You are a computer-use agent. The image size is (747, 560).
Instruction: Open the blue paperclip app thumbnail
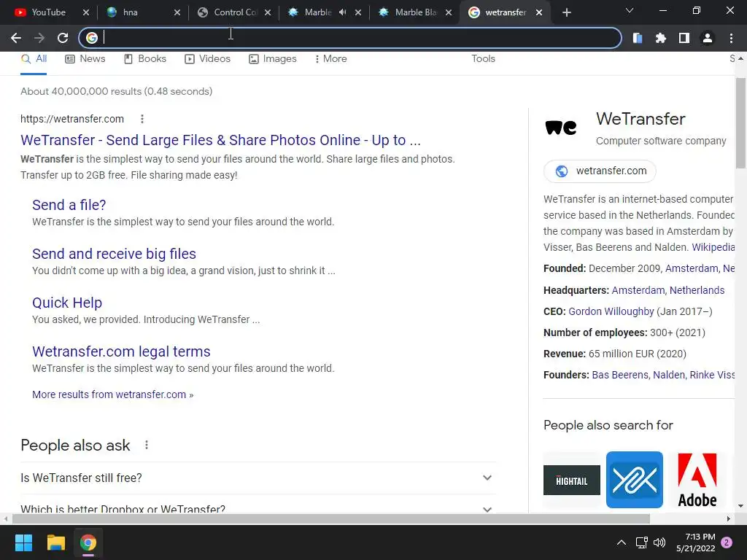tap(634, 480)
